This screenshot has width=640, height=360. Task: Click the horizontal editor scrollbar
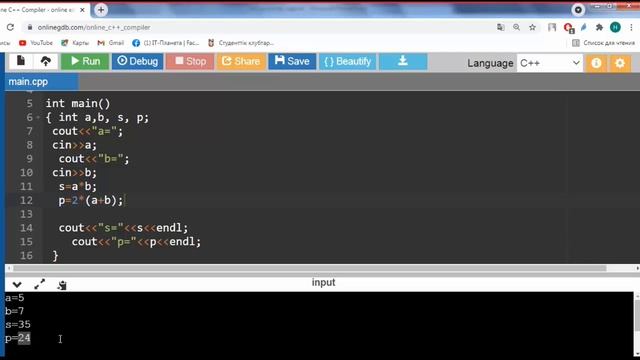[x=309, y=268]
